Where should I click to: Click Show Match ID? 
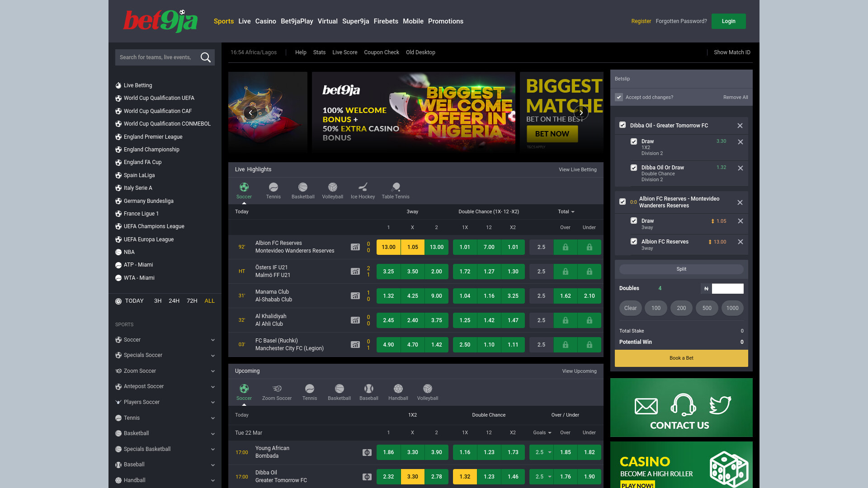(x=732, y=52)
